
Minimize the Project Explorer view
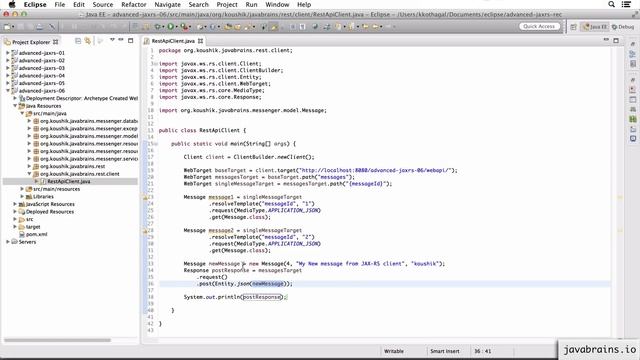121,40
